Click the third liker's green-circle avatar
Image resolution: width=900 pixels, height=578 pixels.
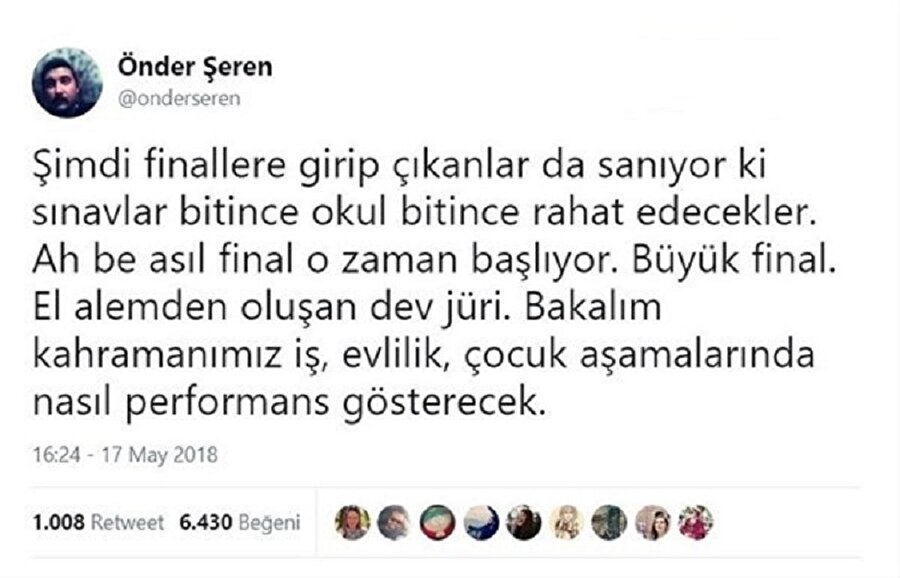(434, 519)
